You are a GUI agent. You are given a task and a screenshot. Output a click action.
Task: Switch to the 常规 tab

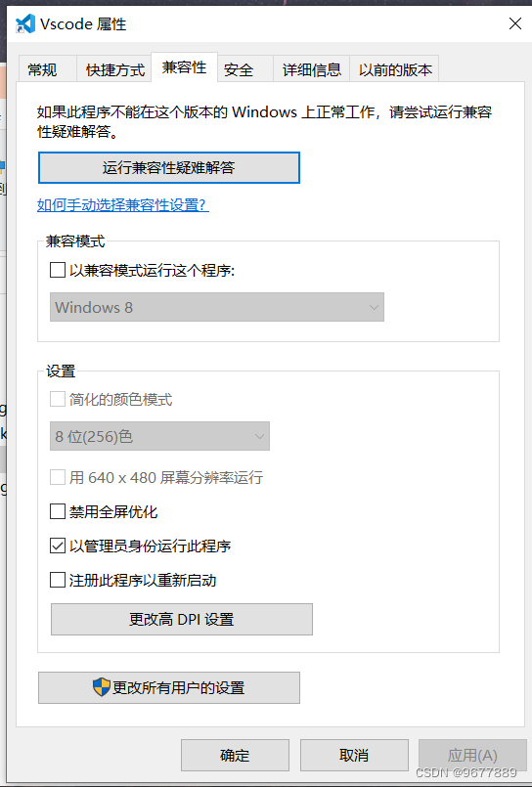pos(43,69)
